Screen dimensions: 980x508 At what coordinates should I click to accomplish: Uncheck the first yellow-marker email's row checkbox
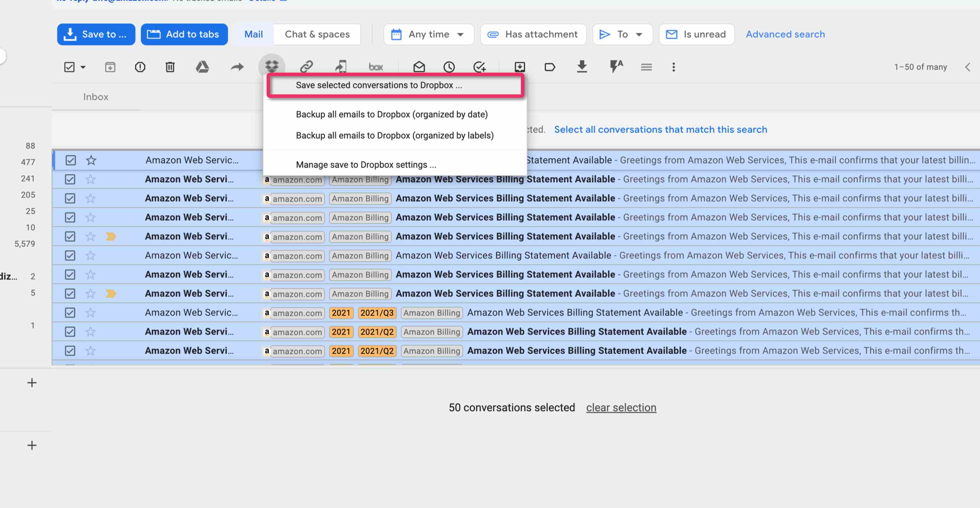(70, 236)
